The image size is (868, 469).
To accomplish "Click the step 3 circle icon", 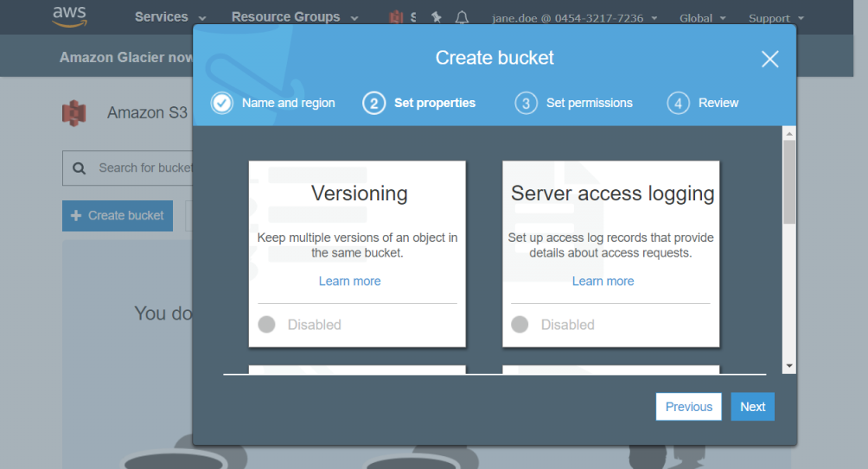I will click(526, 103).
